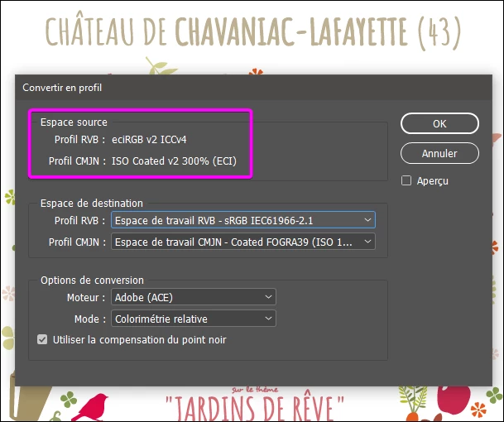Viewport: 504px width, 422px height.
Task: Open destination Profil CMJN dropdown
Action: coord(243,242)
